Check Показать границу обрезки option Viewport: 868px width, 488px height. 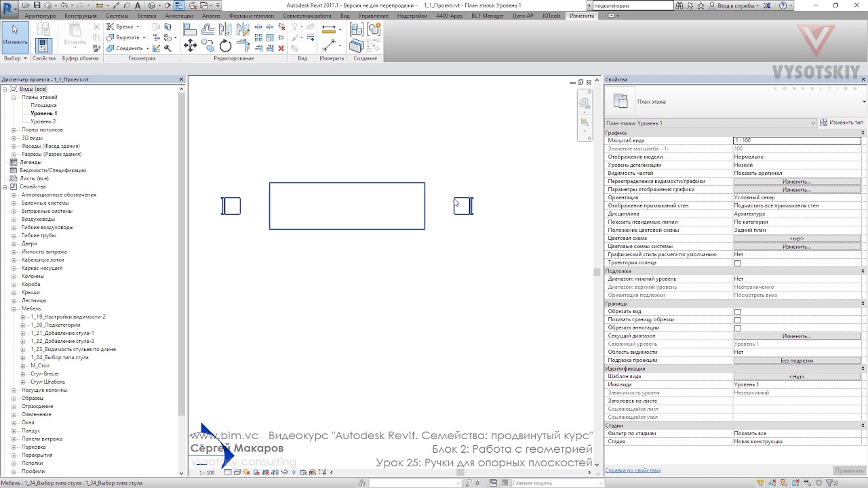[x=737, y=320]
